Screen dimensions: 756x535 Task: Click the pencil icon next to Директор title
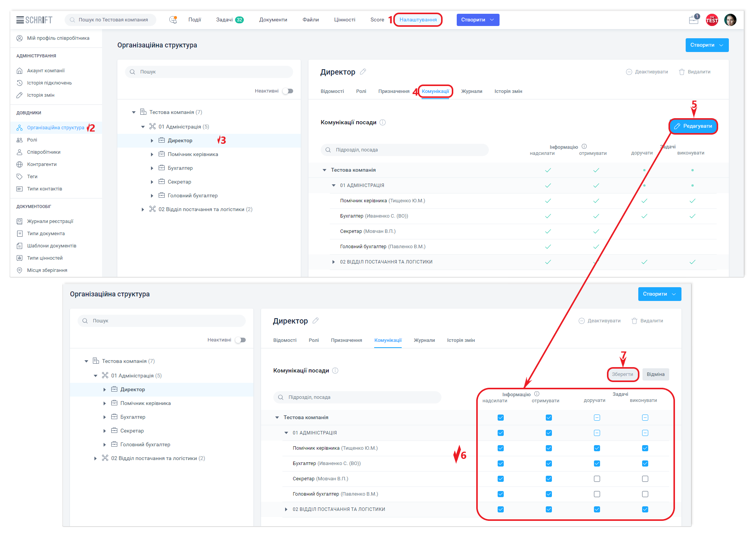pyautogui.click(x=363, y=72)
